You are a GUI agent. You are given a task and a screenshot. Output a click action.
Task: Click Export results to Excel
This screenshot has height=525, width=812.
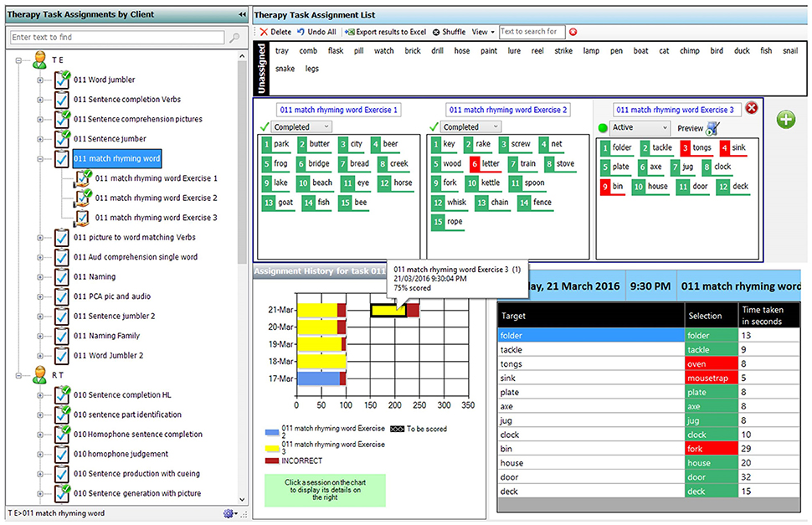point(385,32)
